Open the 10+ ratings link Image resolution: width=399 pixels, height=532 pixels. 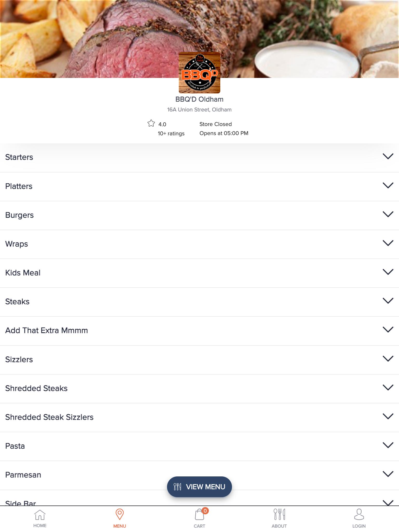pyautogui.click(x=171, y=134)
